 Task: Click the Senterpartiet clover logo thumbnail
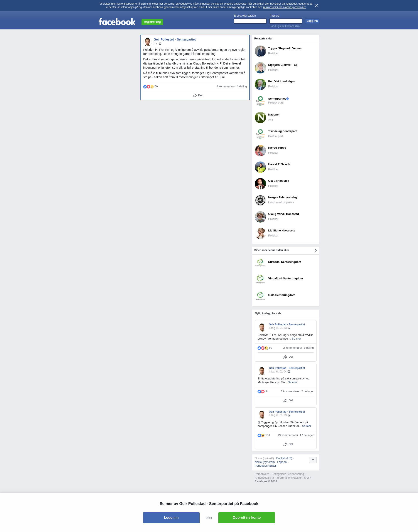pos(260,101)
